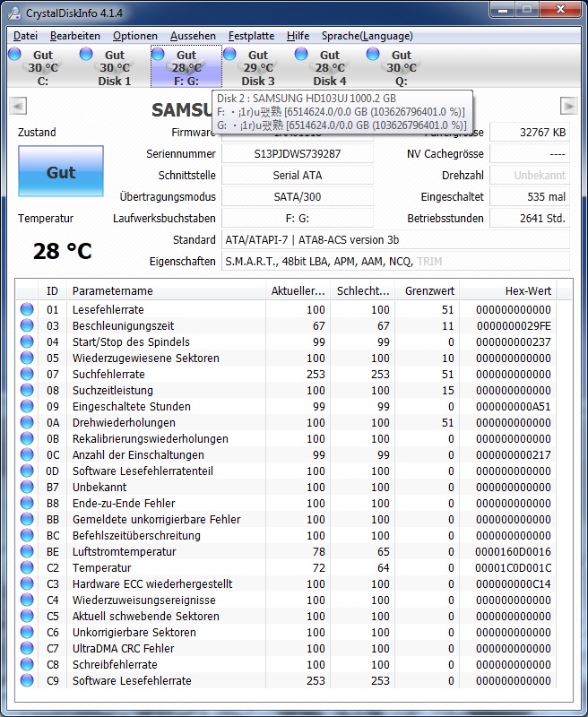Click status orb of Aktuell schwebende Sektoren
This screenshot has height=717, width=588.
(x=27, y=616)
